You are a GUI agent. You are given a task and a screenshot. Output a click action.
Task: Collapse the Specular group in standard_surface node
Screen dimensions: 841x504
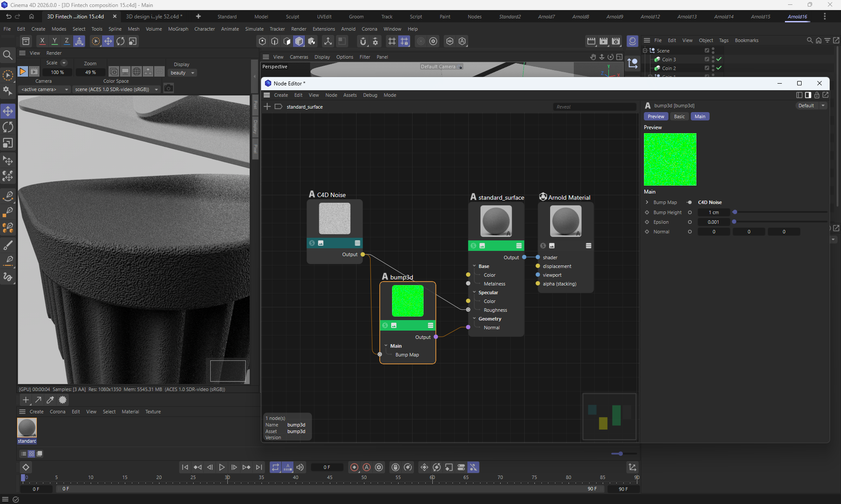tap(474, 293)
